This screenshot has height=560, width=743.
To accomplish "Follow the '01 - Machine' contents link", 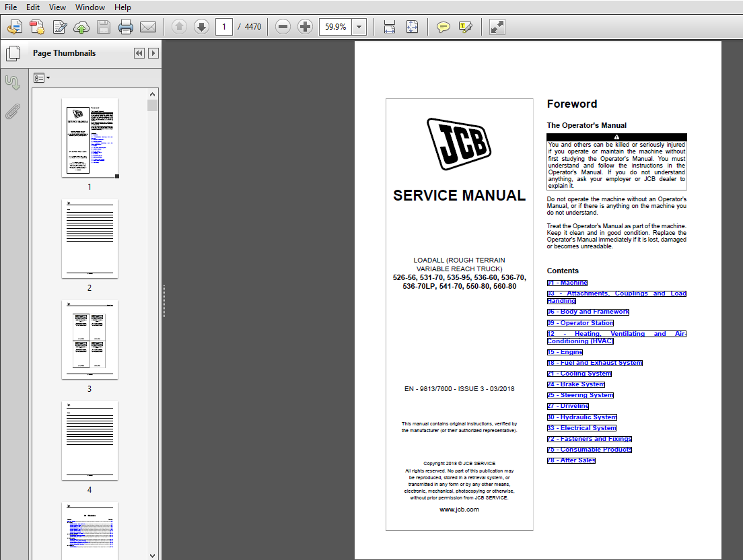I will [x=567, y=283].
